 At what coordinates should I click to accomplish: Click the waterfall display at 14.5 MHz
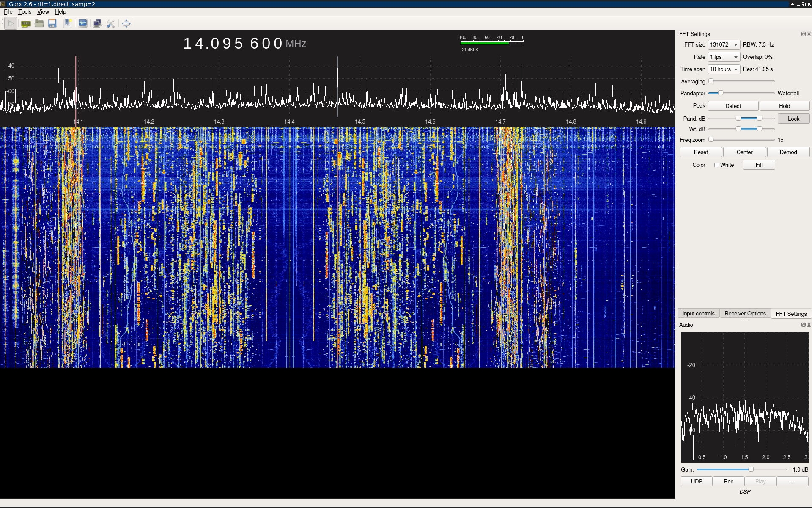click(x=360, y=248)
